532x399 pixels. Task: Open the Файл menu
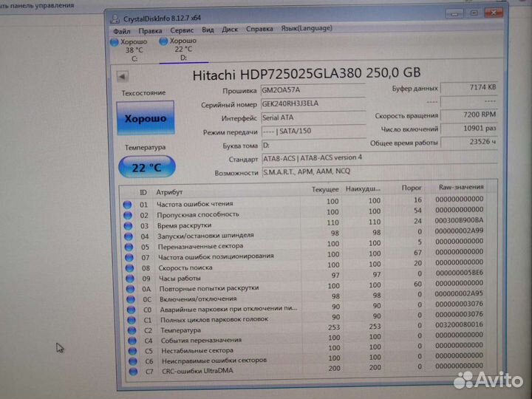(121, 31)
